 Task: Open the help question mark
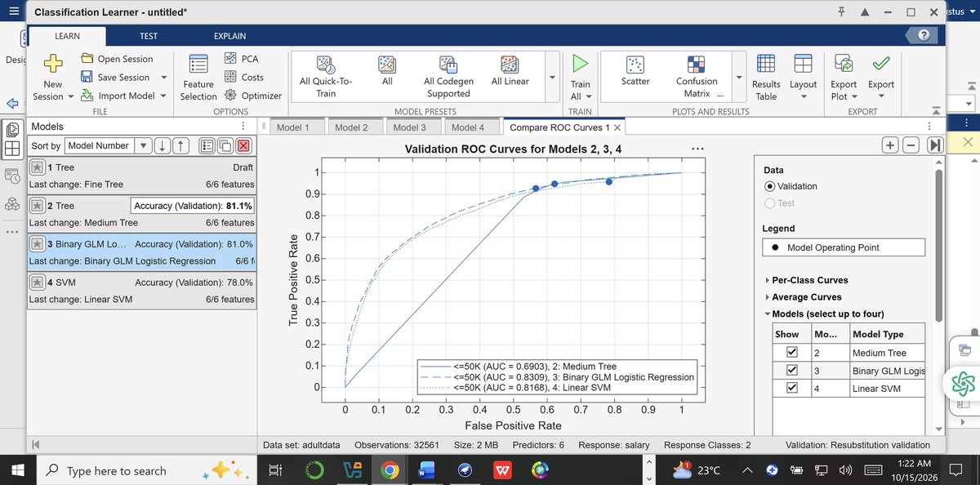(x=924, y=34)
